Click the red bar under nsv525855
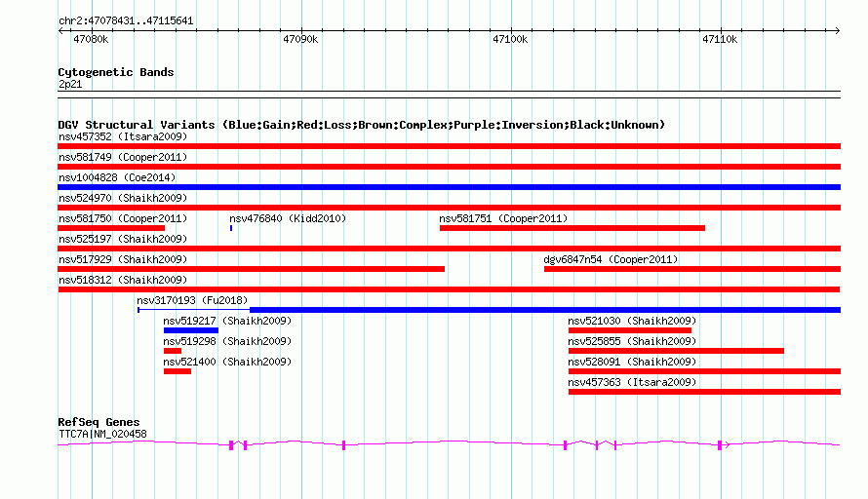This screenshot has height=499, width=868. (677, 351)
